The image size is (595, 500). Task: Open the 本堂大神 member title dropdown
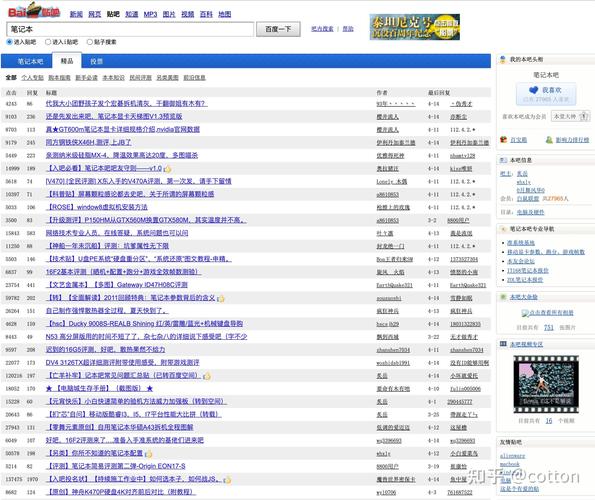click(571, 116)
